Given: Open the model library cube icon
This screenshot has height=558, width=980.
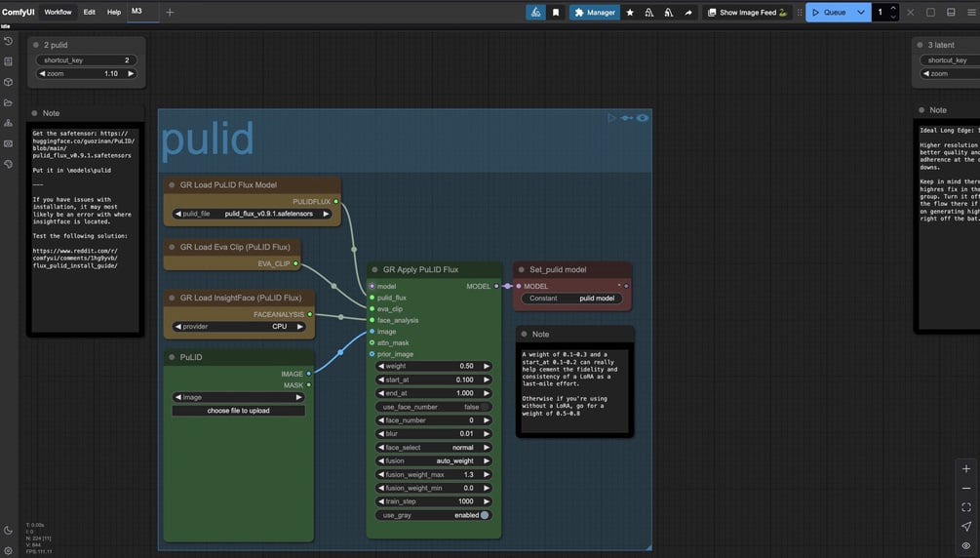Looking at the screenshot, I should coord(8,82).
